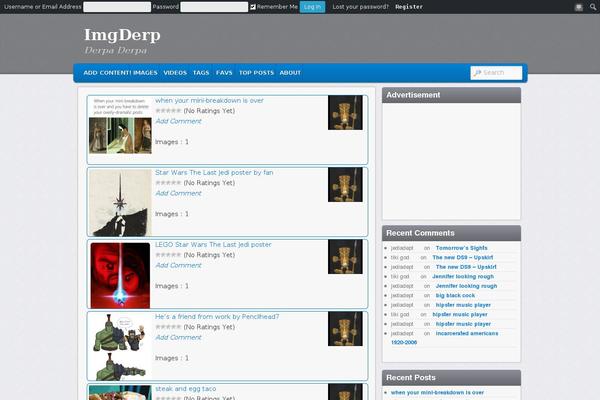This screenshot has height=400, width=600.
Task: Open 'when your mini-breakdown is over' under Recent Posts
Action: pyautogui.click(x=437, y=392)
